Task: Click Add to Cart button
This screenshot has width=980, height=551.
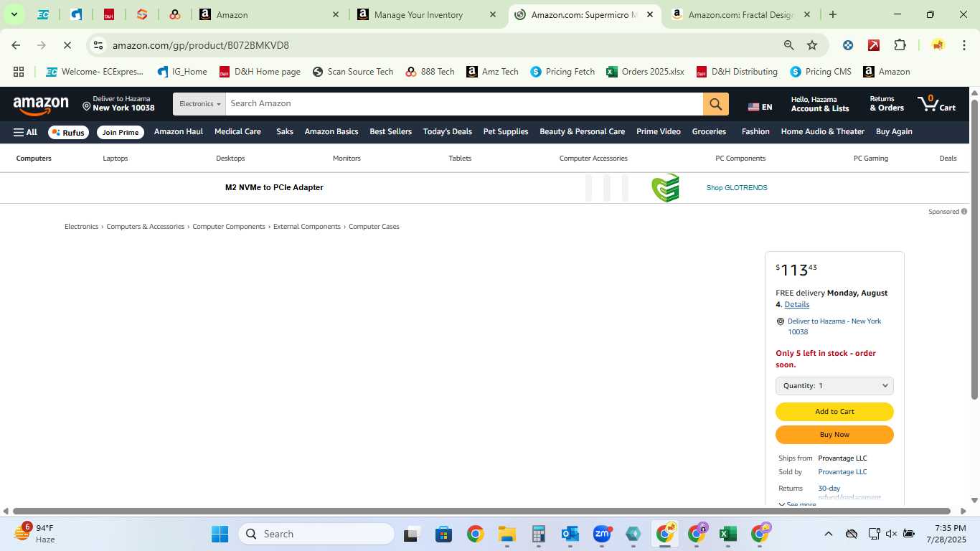Action: (x=834, y=412)
